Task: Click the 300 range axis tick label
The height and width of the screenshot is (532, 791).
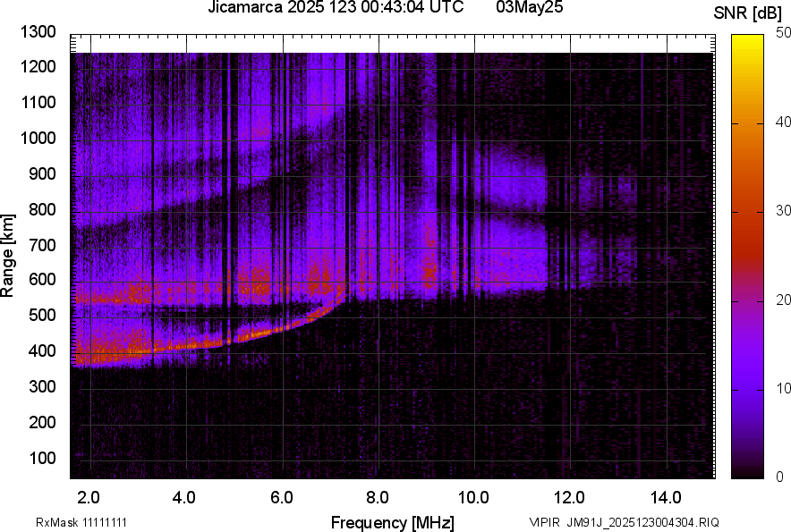Action: (x=42, y=386)
